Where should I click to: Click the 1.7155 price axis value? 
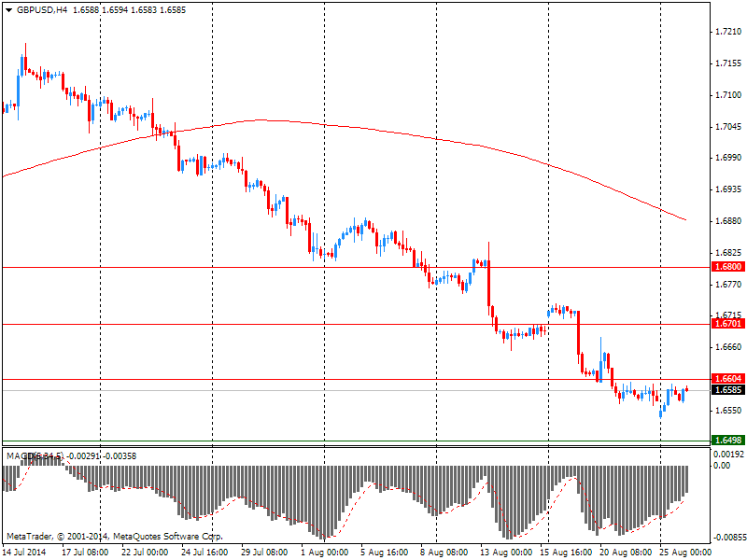tap(729, 63)
